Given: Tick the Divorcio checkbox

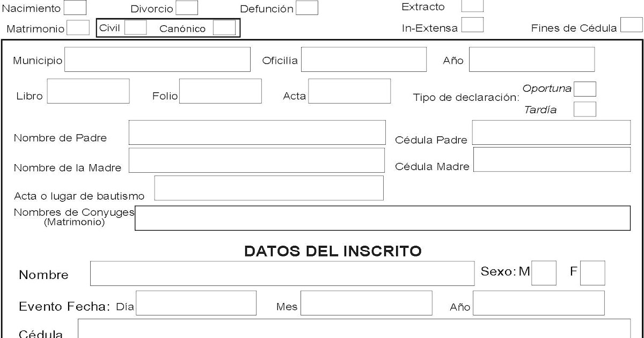Looking at the screenshot, I should click(187, 8).
